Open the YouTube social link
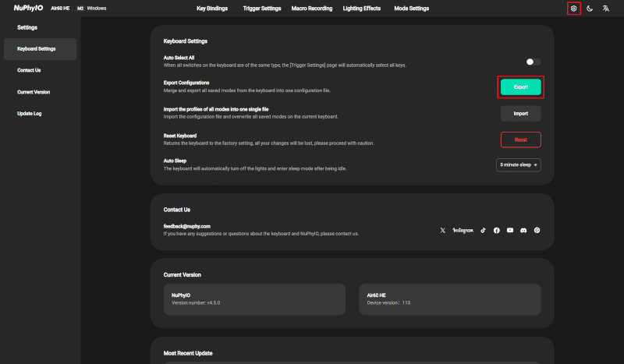 tap(510, 231)
